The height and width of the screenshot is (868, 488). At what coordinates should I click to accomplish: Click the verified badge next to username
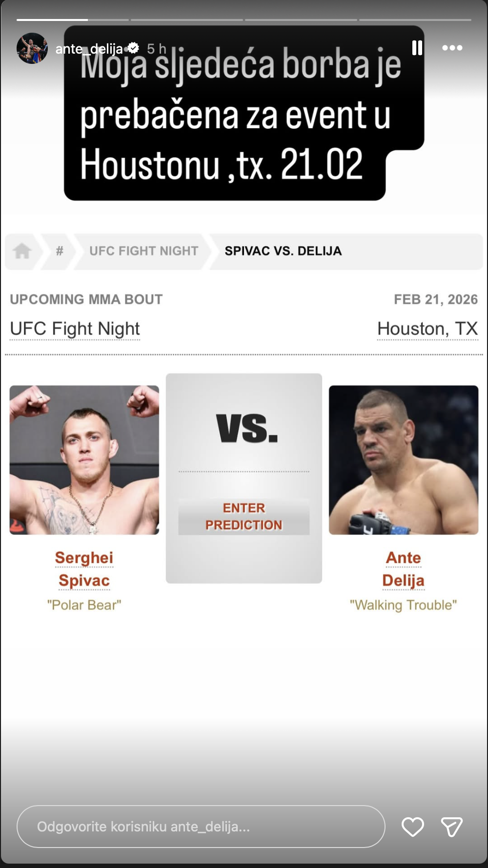coord(133,48)
